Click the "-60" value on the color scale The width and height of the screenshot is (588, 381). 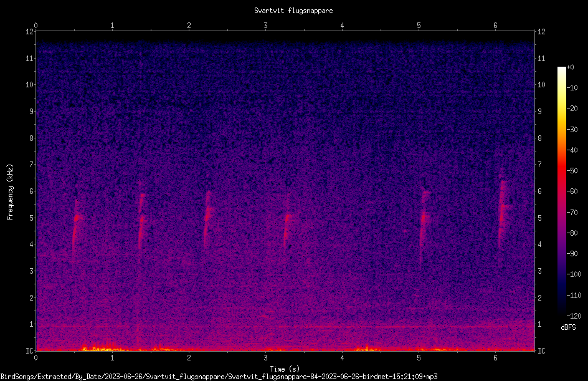pyautogui.click(x=572, y=191)
